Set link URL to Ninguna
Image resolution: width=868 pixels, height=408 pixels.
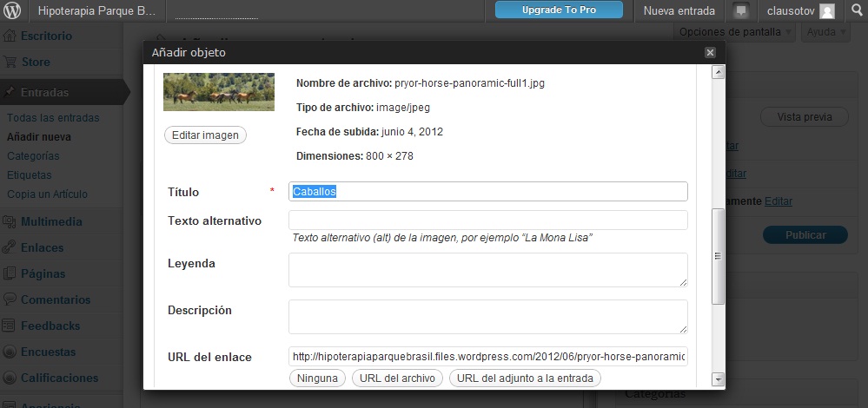[x=317, y=378]
